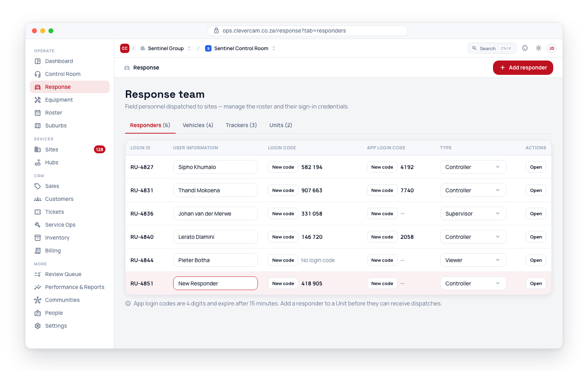Open Inventory box icon
The height and width of the screenshot is (371, 588).
(38, 238)
